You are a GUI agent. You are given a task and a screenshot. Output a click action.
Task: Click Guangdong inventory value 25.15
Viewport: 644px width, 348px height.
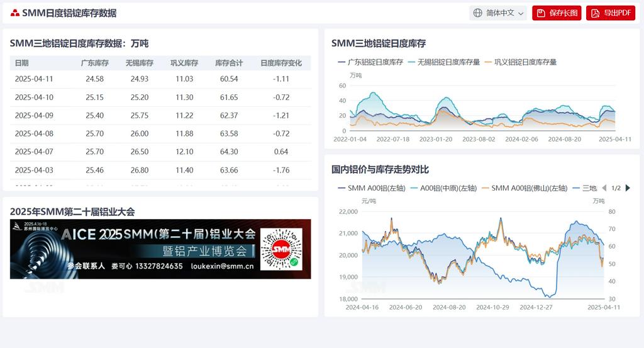[x=94, y=98]
